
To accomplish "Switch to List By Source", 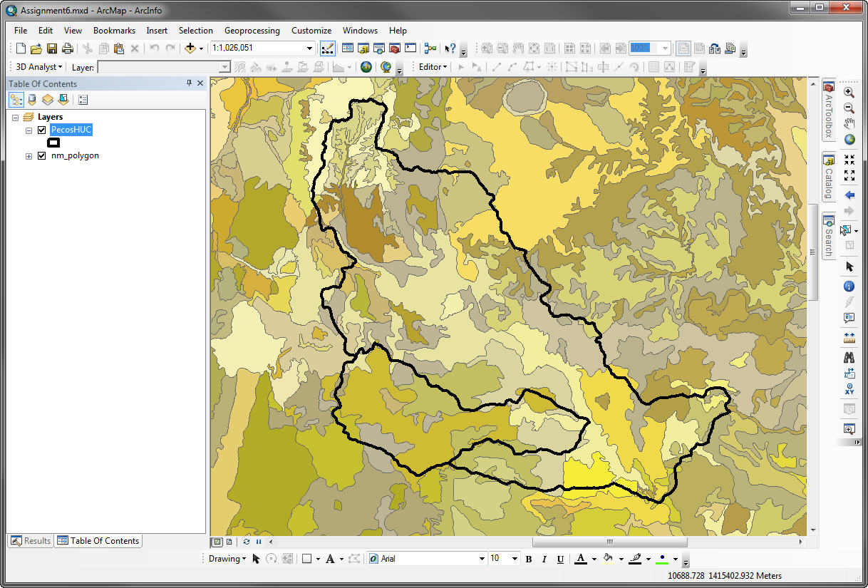I will click(x=32, y=100).
